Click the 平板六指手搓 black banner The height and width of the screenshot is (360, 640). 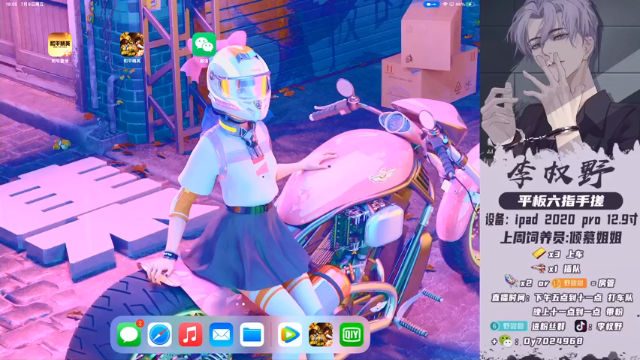(x=560, y=201)
